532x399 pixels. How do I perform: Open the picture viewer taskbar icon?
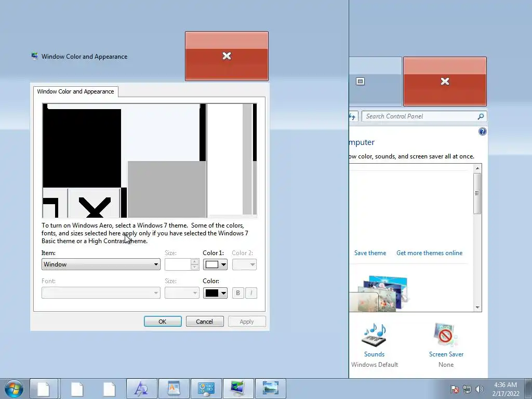pyautogui.click(x=270, y=389)
